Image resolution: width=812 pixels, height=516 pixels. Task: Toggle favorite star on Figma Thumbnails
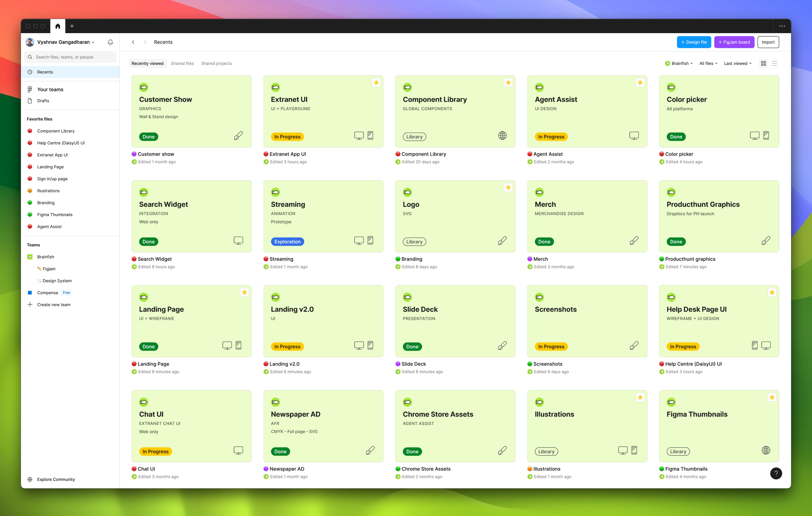pyautogui.click(x=772, y=397)
